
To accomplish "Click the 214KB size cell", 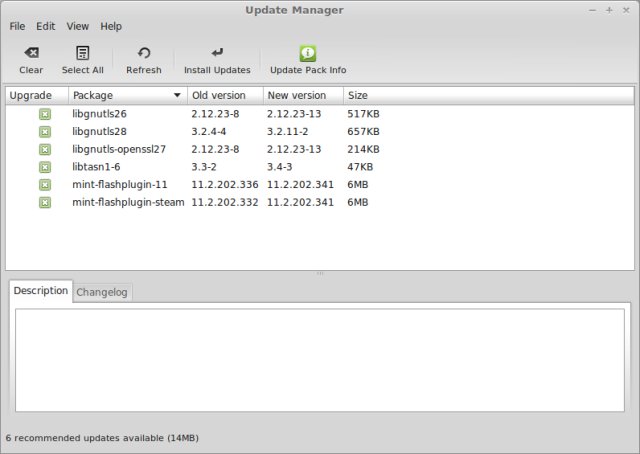I will [x=363, y=149].
